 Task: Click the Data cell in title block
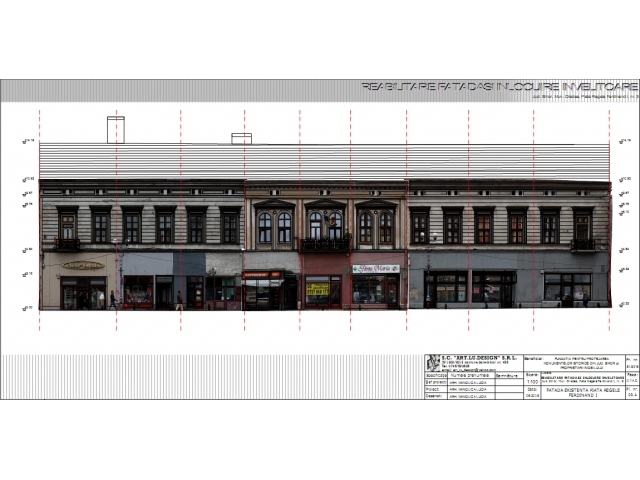531,393
